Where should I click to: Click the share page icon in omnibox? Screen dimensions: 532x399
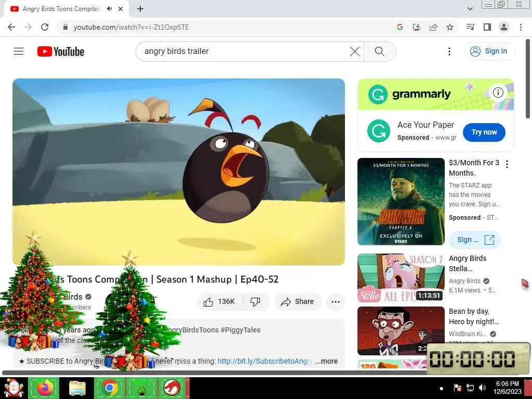[x=433, y=27]
